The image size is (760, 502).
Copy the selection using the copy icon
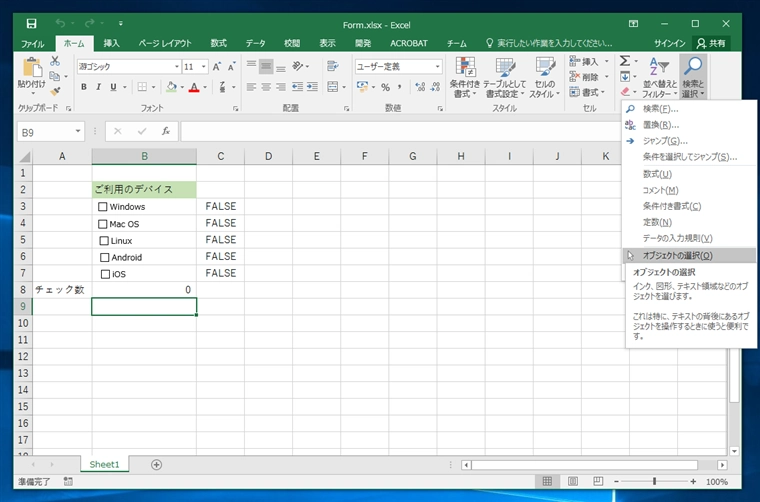tap(55, 76)
